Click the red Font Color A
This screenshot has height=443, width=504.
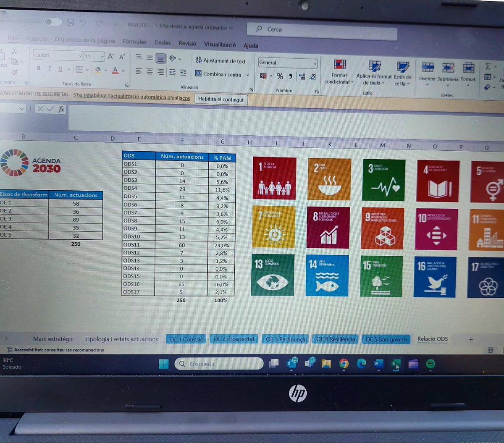[115, 70]
